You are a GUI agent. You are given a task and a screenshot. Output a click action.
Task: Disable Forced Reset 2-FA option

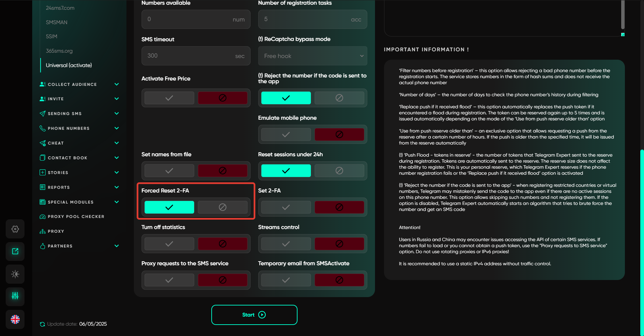(222, 207)
